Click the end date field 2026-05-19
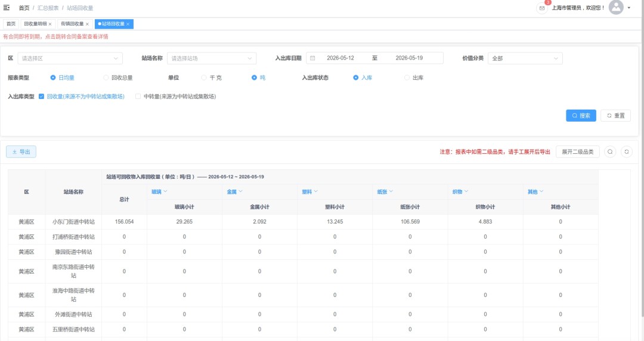Screen dimensions: 644x341 click(x=409, y=58)
